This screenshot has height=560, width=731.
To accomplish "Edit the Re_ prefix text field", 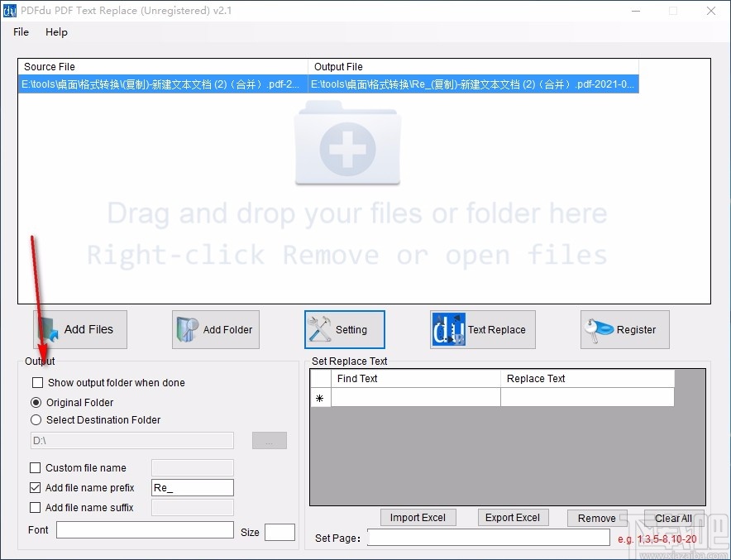I will (x=192, y=487).
